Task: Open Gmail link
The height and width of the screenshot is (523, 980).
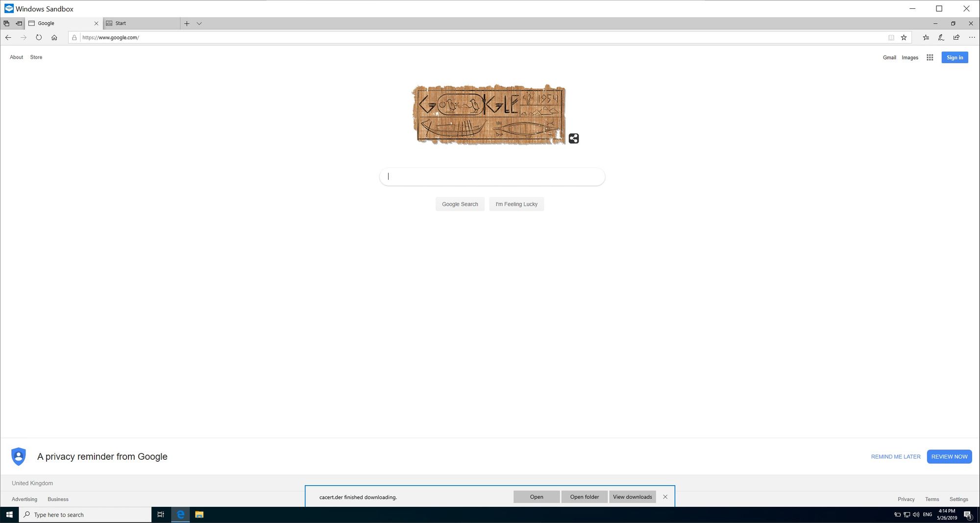Action: [x=889, y=57]
